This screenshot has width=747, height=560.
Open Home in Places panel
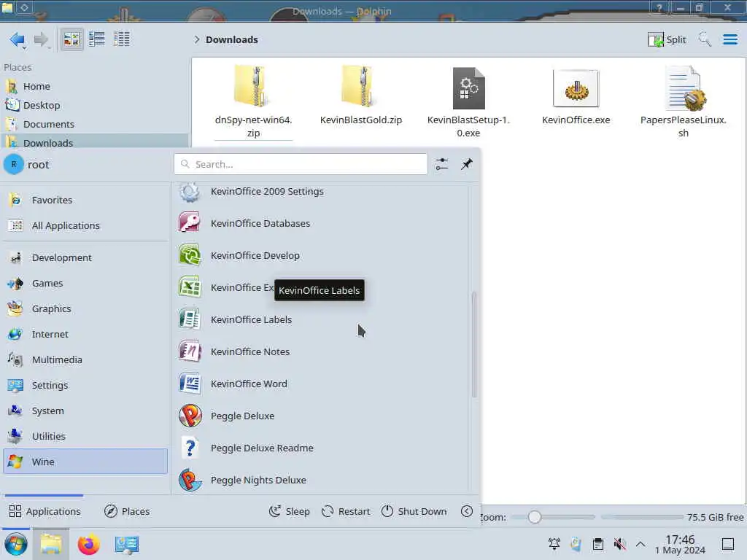[x=94, y=86]
